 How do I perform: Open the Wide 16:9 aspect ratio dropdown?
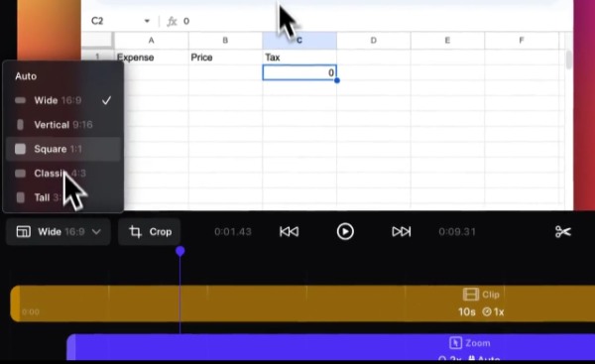pyautogui.click(x=59, y=231)
